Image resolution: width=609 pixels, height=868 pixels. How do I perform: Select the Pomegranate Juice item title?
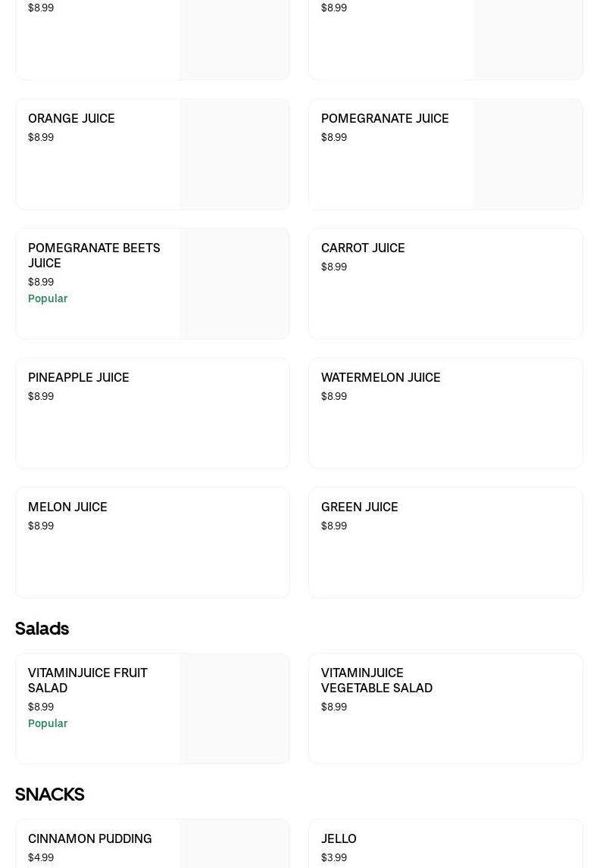(x=385, y=119)
